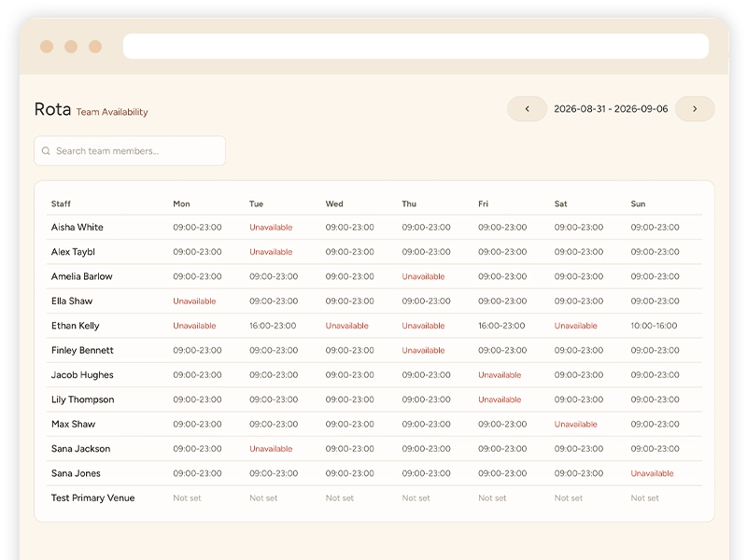The width and height of the screenshot is (747, 560).
Task: Open Finley Bennett's Thursday Unavailable cell
Action: click(x=423, y=351)
